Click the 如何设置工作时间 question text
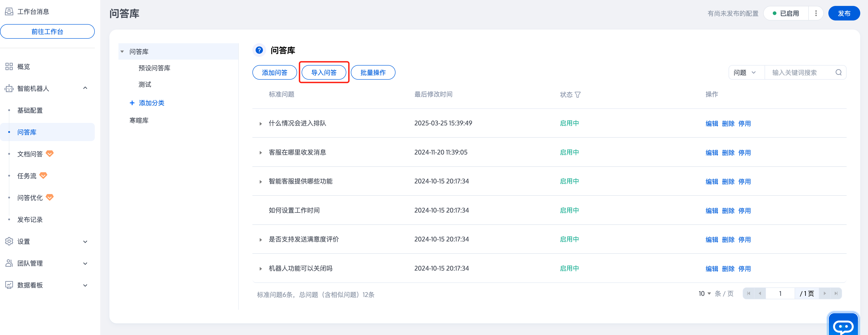The image size is (868, 335). tap(294, 211)
